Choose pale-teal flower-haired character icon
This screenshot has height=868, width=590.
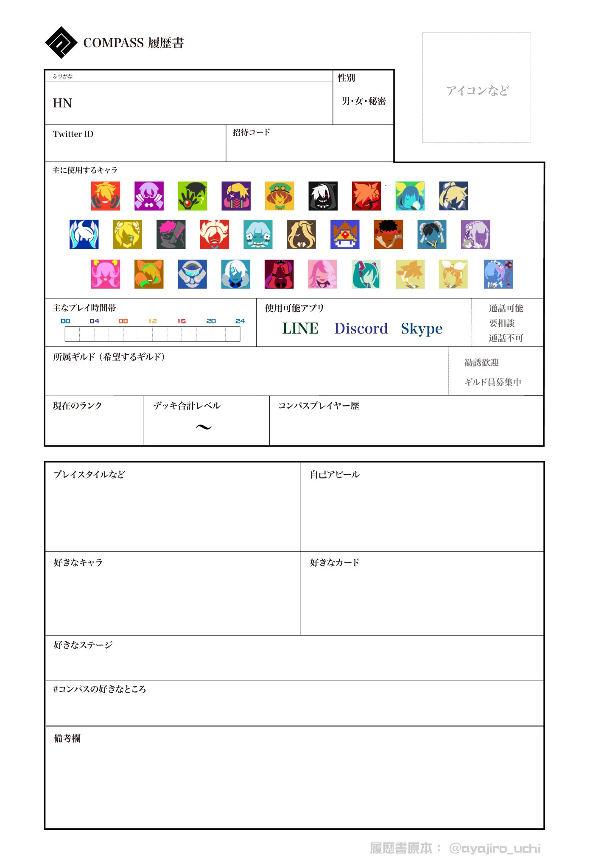click(258, 234)
